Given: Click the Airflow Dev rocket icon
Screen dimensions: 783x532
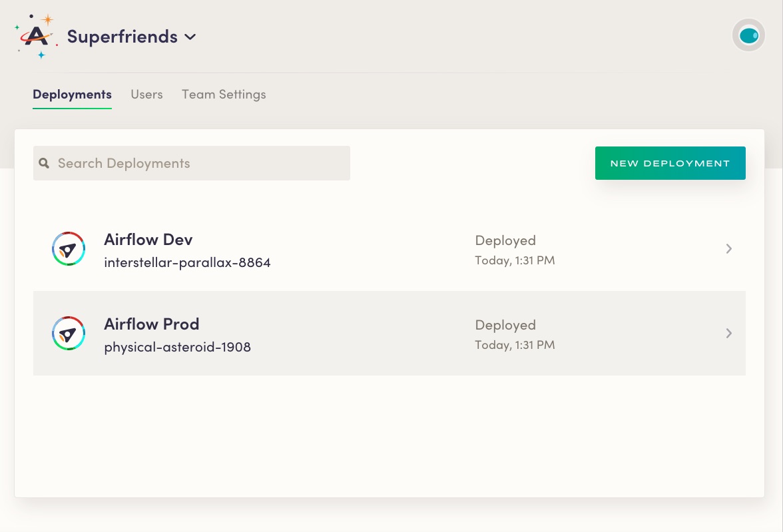Looking at the screenshot, I should (69, 249).
